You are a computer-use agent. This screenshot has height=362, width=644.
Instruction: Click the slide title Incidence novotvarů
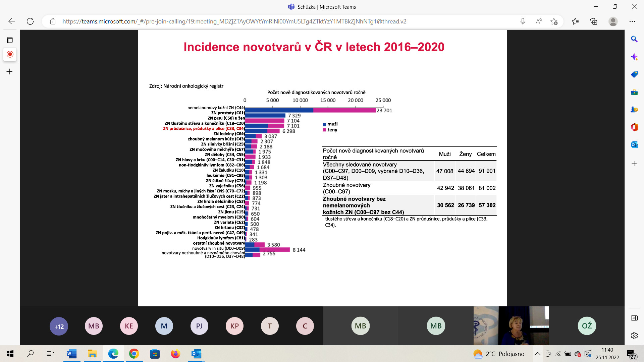314,47
